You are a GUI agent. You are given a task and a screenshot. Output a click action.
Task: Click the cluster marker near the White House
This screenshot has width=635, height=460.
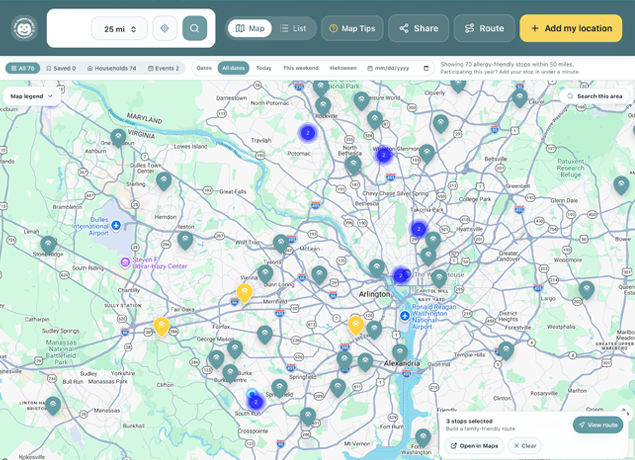[x=401, y=275]
